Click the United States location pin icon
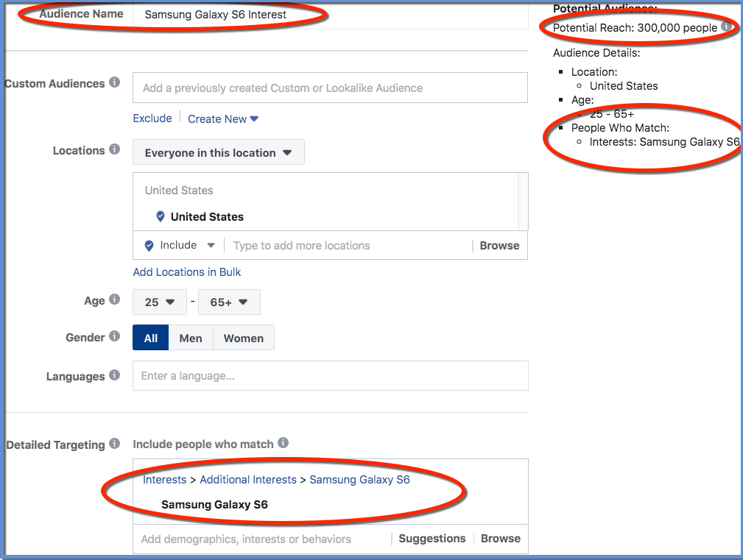743x560 pixels. tap(161, 217)
